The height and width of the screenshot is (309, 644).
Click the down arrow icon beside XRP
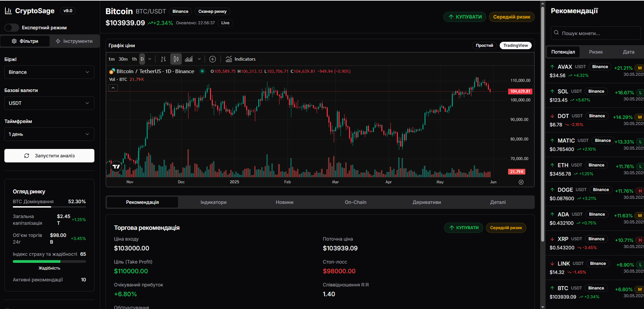click(x=552, y=239)
